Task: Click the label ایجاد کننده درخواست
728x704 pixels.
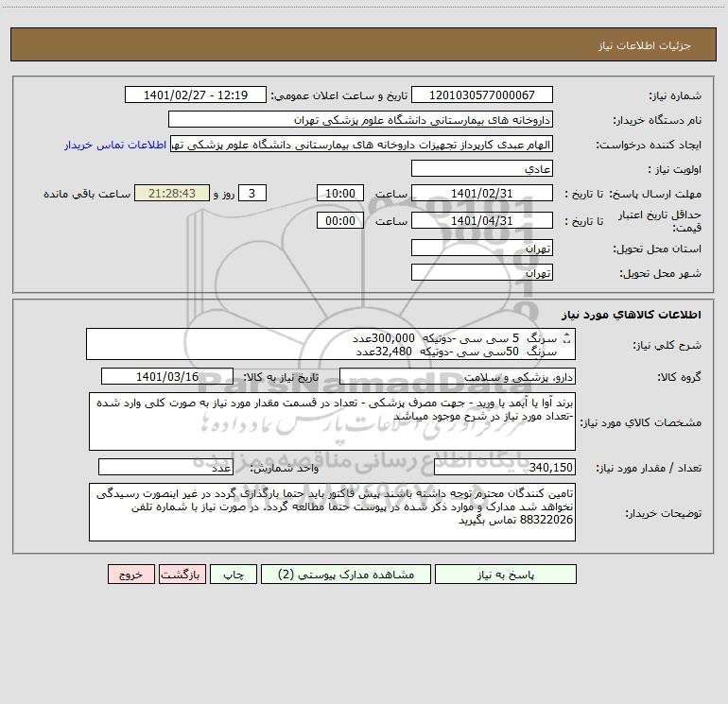Action: (x=649, y=145)
